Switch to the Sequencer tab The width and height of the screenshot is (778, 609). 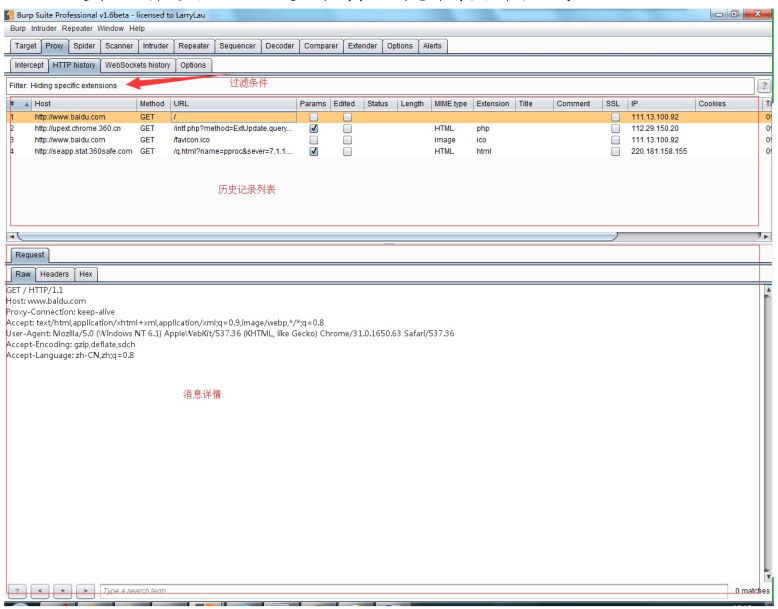[237, 46]
